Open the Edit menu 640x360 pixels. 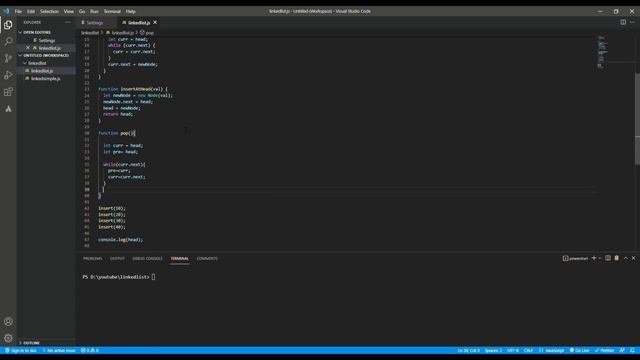click(x=31, y=11)
